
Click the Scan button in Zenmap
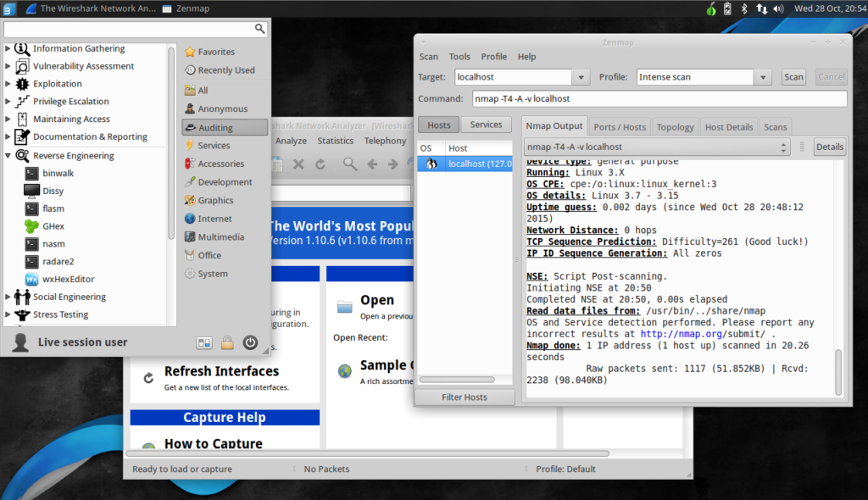coord(793,76)
